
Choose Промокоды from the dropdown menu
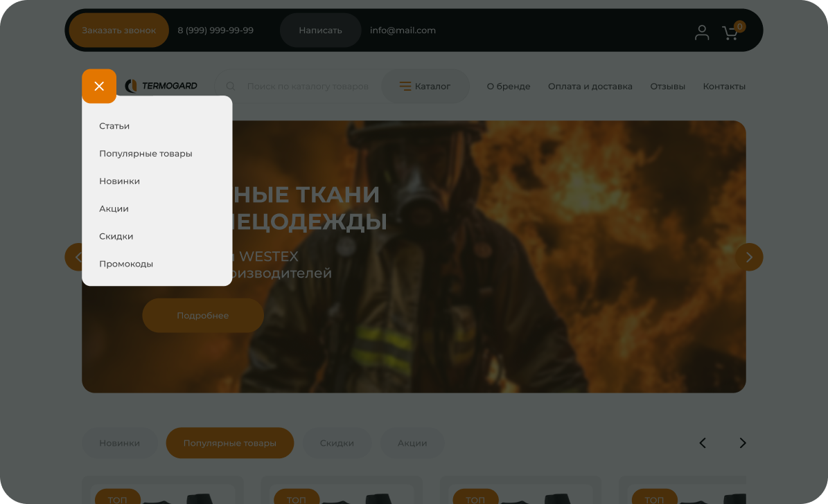pyautogui.click(x=126, y=264)
